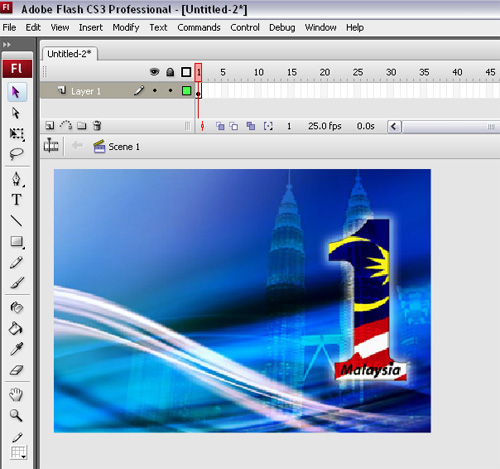The width and height of the screenshot is (500, 469).
Task: Open the View menu
Action: [60, 27]
